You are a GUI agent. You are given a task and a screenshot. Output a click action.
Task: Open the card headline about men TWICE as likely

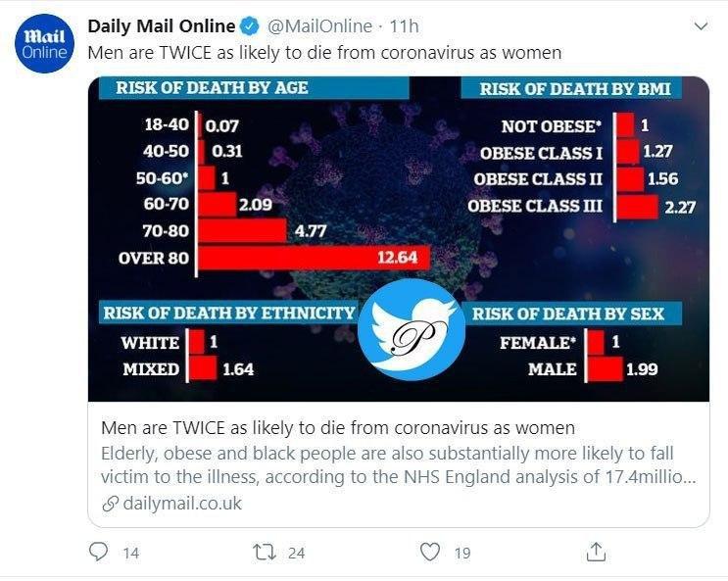(x=338, y=428)
